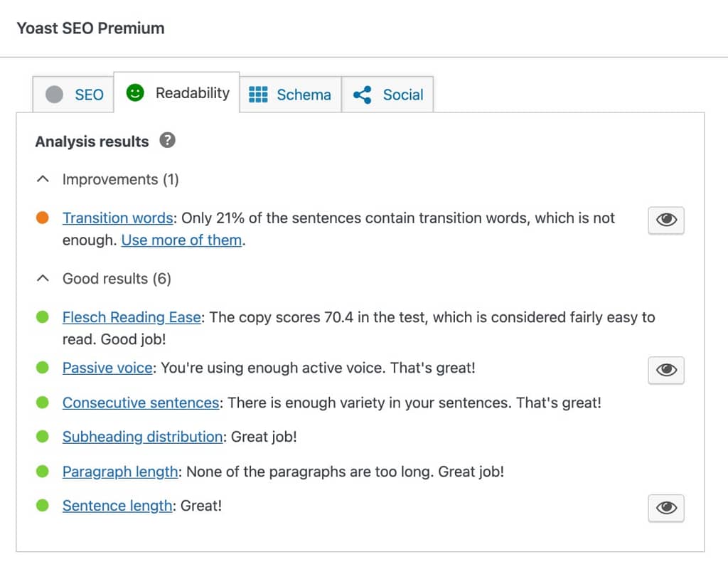
Task: Open the Schema tab
Action: pyautogui.click(x=291, y=95)
